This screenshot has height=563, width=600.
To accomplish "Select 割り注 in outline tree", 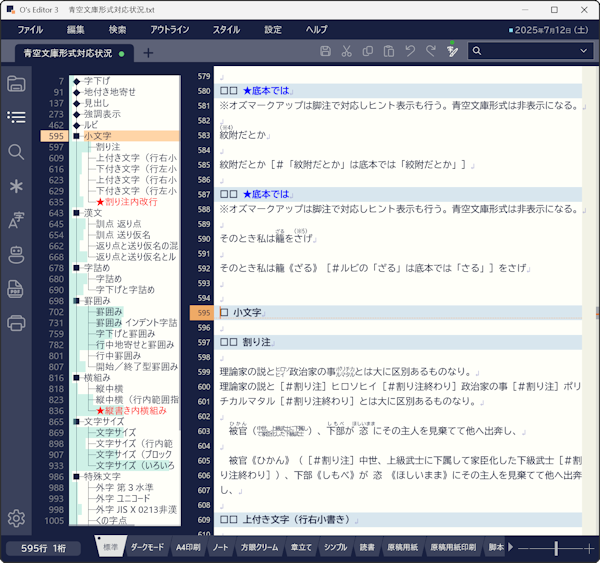I will 108,147.
